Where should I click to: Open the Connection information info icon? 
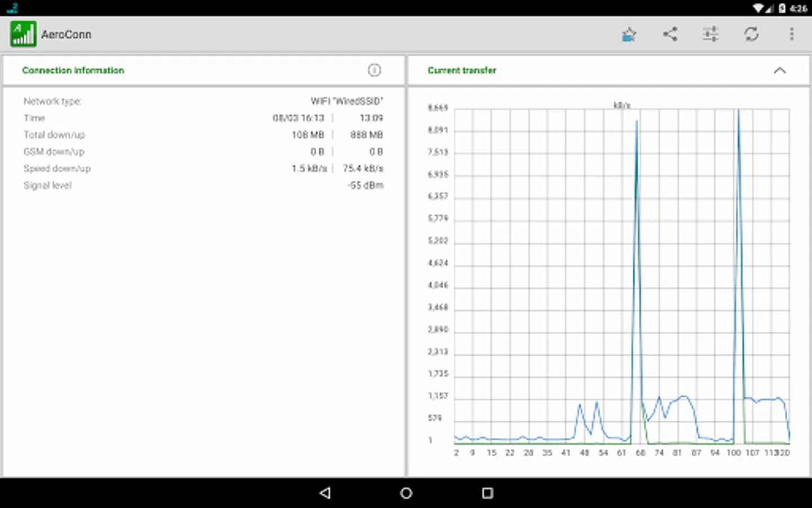coord(374,70)
